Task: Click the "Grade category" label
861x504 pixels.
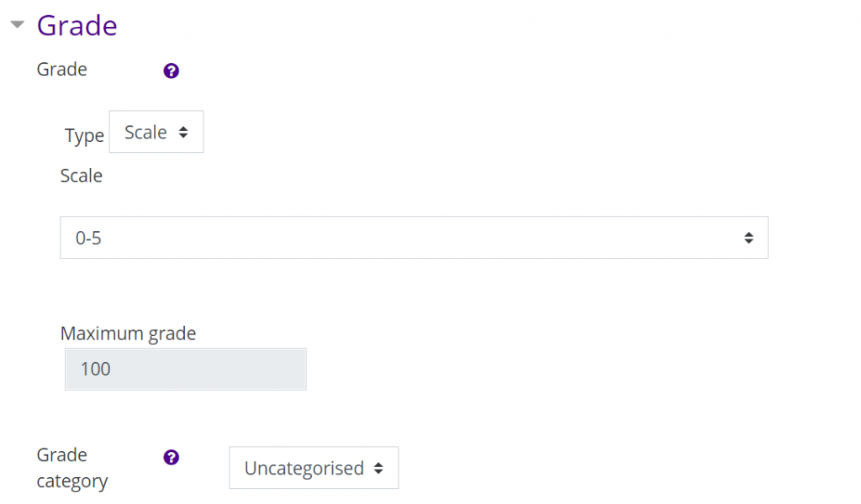Action: tap(72, 468)
